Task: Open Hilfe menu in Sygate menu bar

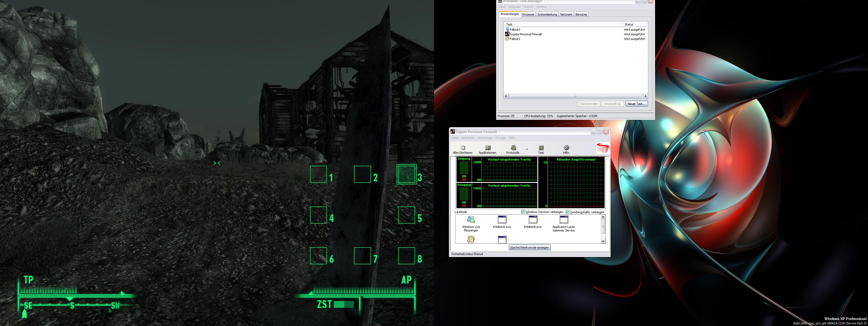Action: click(512, 138)
